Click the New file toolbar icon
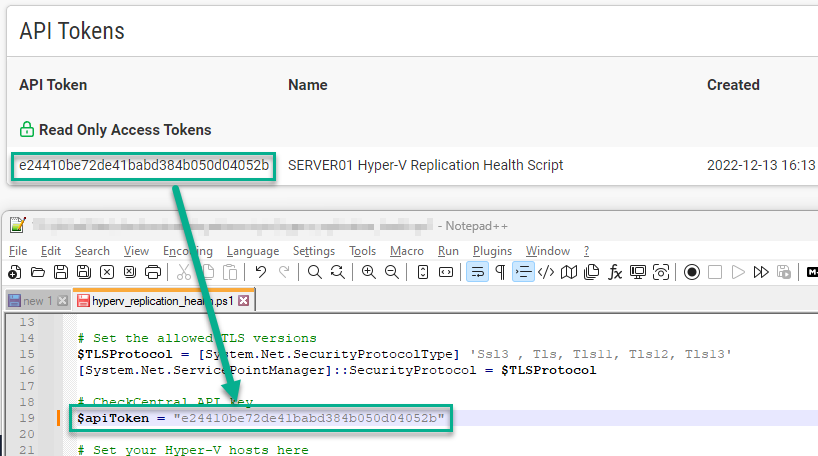This screenshot has height=456, width=818. pyautogui.click(x=14, y=272)
